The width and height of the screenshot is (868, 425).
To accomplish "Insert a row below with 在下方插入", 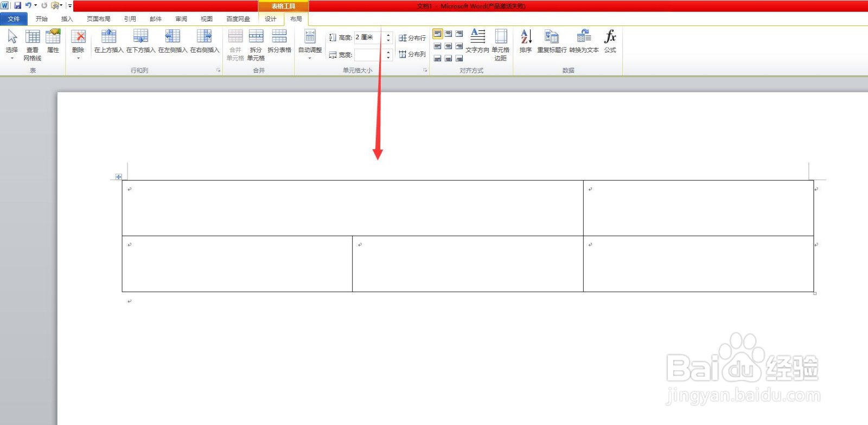I will pos(141,41).
